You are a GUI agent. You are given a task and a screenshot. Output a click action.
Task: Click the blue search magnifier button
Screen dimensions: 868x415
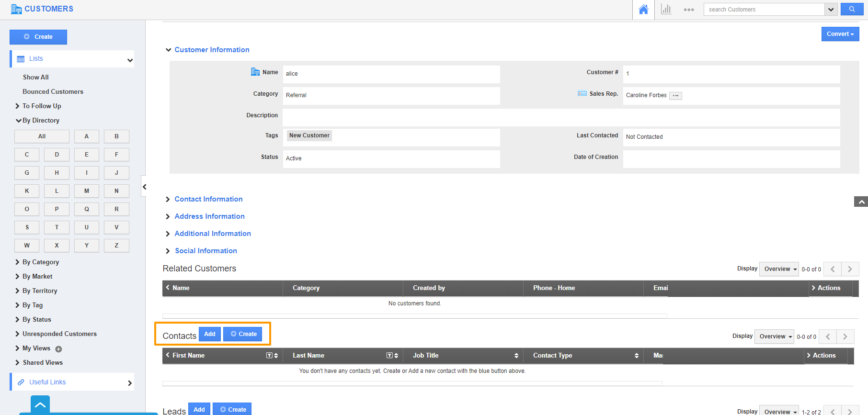coord(852,9)
